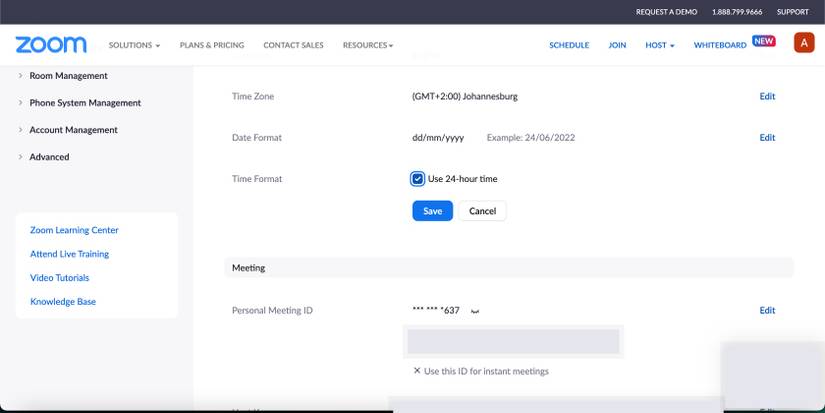The height and width of the screenshot is (413, 825).
Task: Click 'Use this ID for instant meetings' text
Action: [x=486, y=371]
